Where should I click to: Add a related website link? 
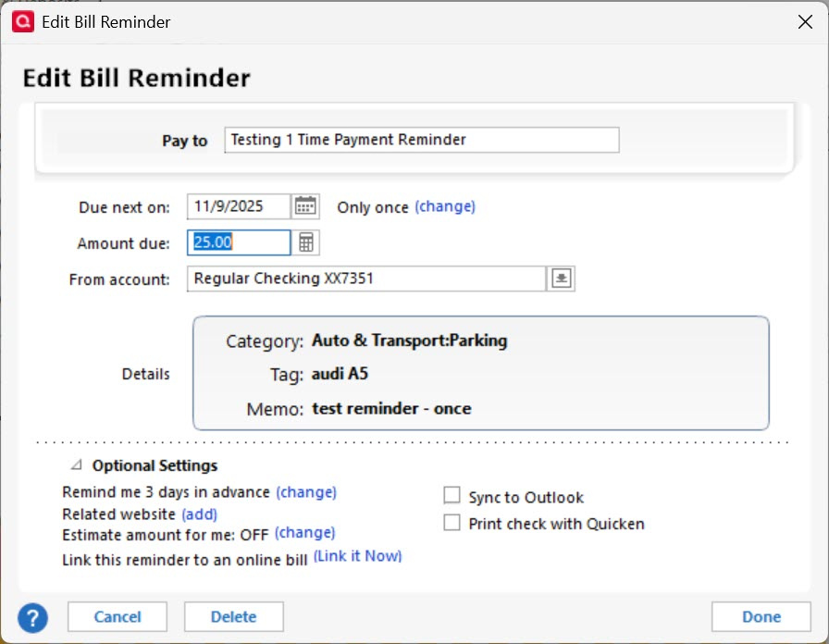point(199,514)
